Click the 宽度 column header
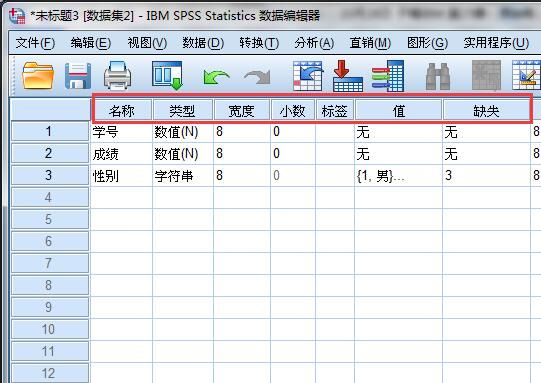Image resolution: width=541 pixels, height=383 pixels. [x=242, y=110]
